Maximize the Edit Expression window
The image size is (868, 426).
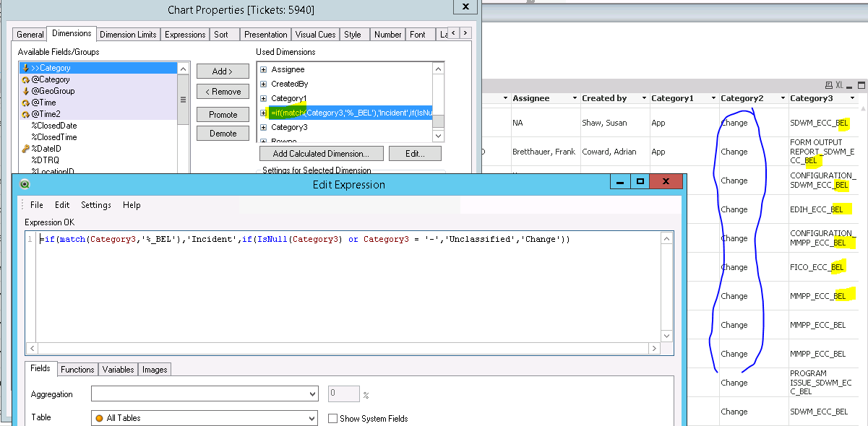pos(640,182)
